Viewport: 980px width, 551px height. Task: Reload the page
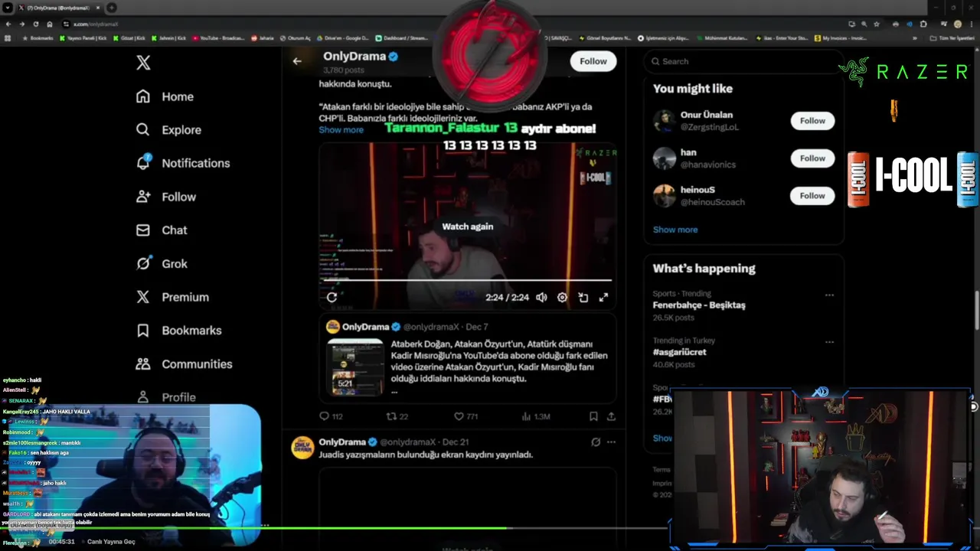tap(36, 24)
